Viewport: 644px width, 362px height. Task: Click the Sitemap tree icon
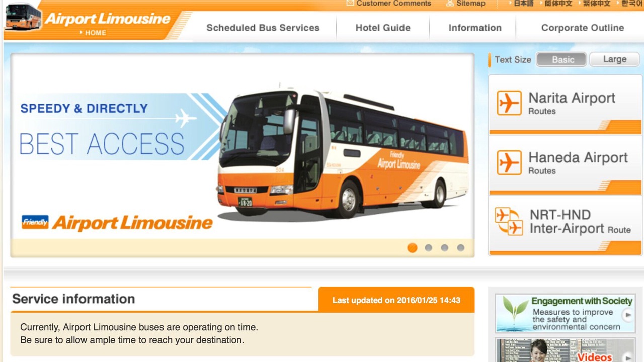point(450,3)
